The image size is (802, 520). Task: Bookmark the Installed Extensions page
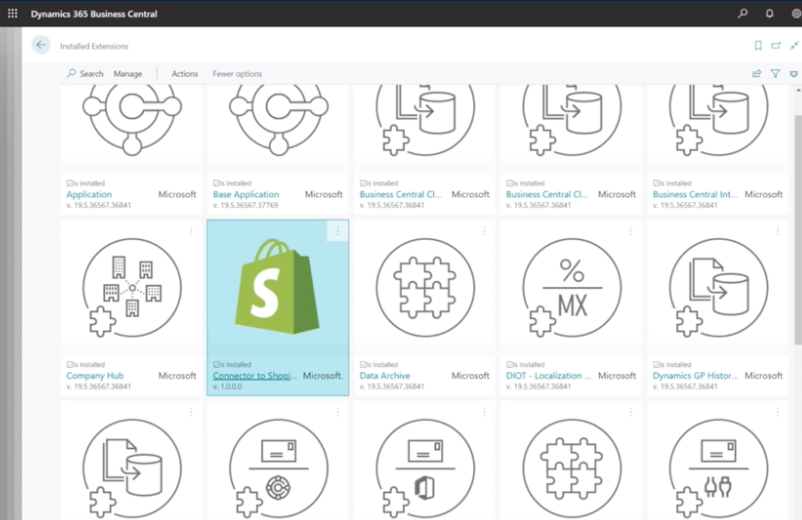click(x=758, y=46)
